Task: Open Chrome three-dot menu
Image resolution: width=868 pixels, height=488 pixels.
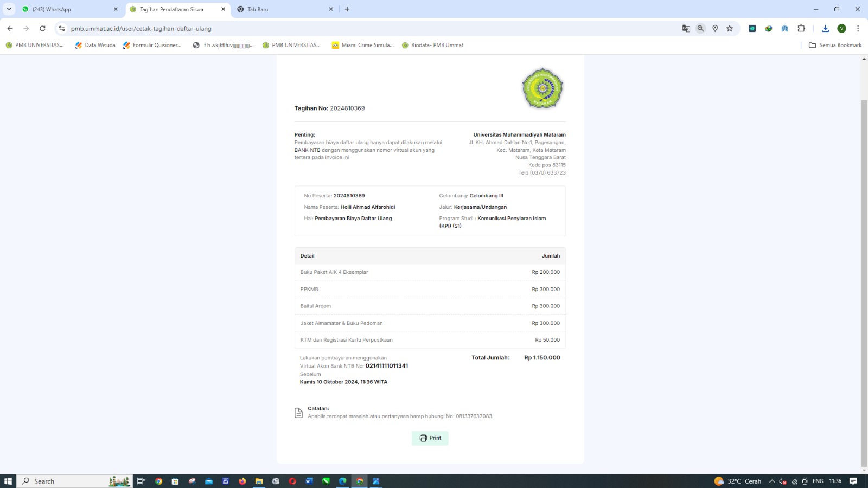Action: pos(858,29)
